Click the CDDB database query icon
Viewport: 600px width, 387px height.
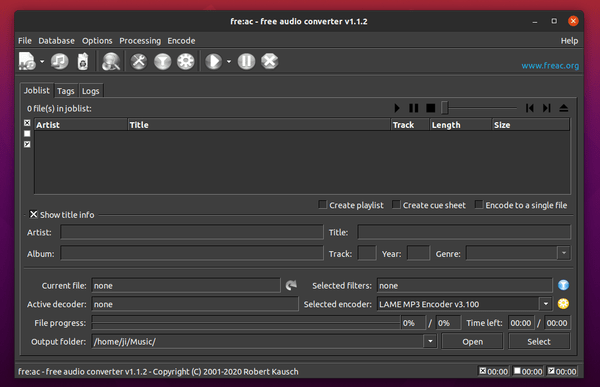(x=111, y=61)
